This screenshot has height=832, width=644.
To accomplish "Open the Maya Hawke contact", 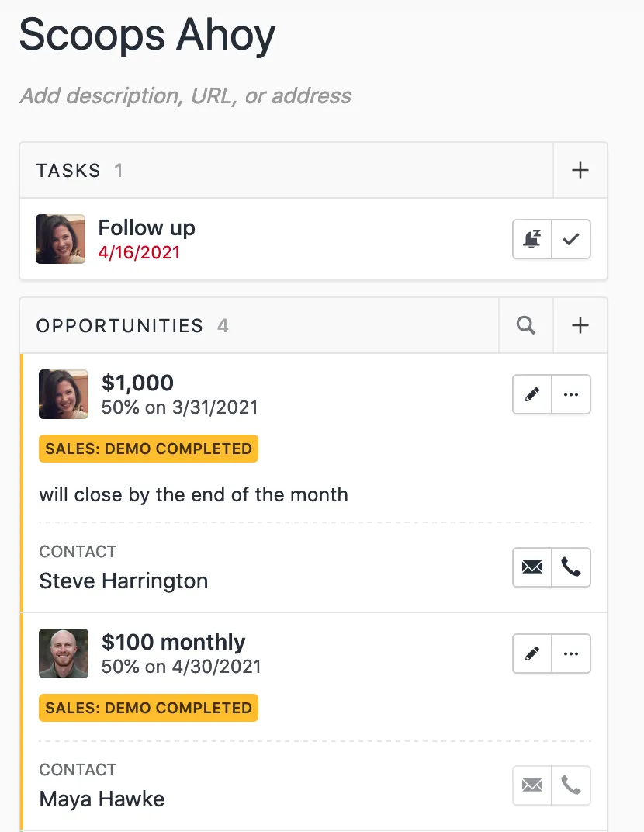I will point(102,799).
